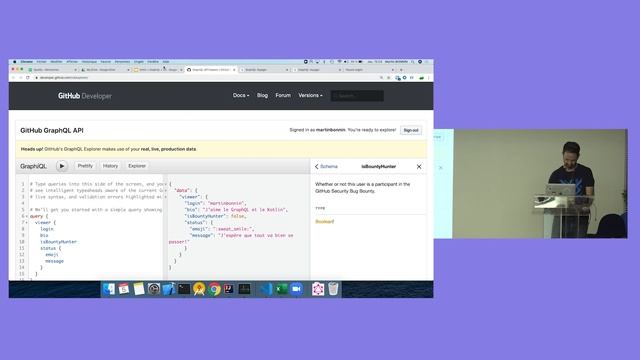This screenshot has height=360, width=640.
Task: Click the Prettify button
Action: click(85, 166)
